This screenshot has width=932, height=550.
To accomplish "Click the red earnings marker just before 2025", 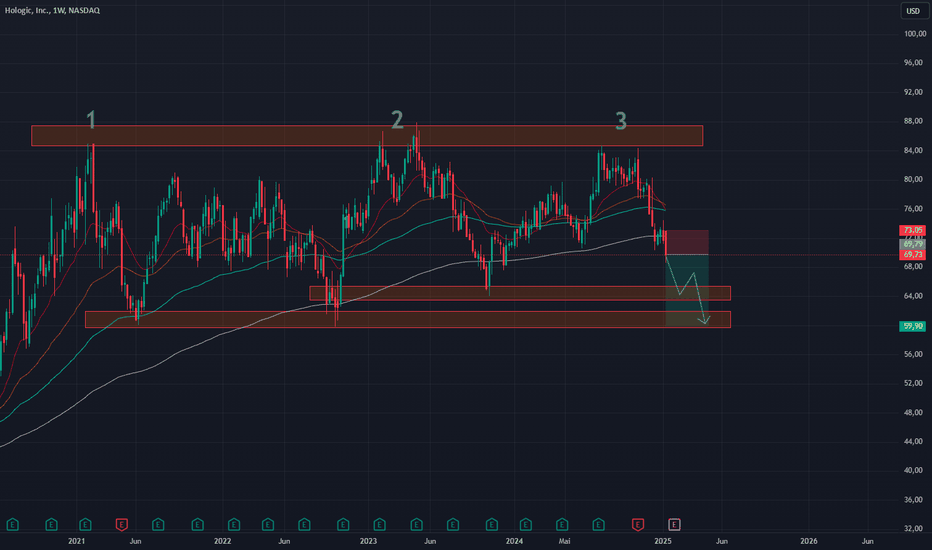I will coord(637,524).
